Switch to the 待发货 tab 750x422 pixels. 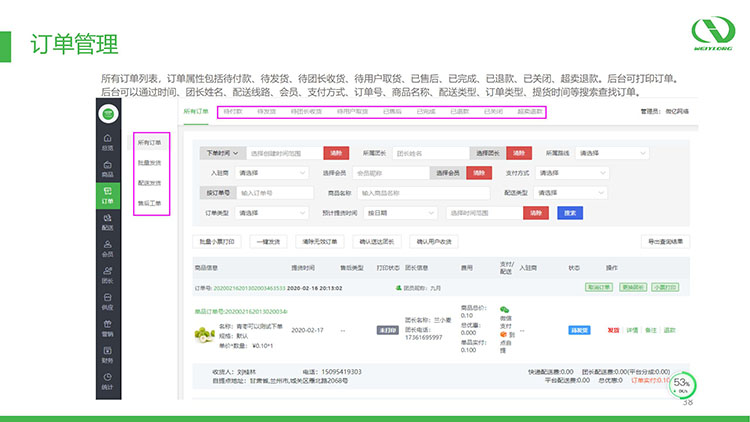point(266,111)
